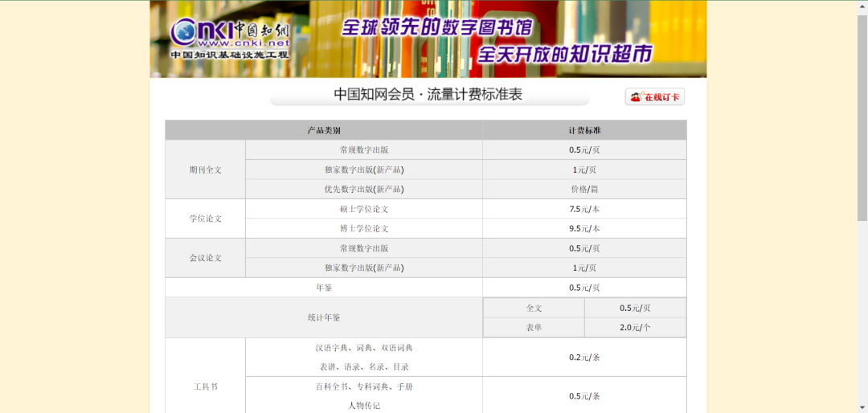Viewport: 868px width, 413px height.
Task: Click the 统计年鉴 category cell
Action: tap(324, 317)
